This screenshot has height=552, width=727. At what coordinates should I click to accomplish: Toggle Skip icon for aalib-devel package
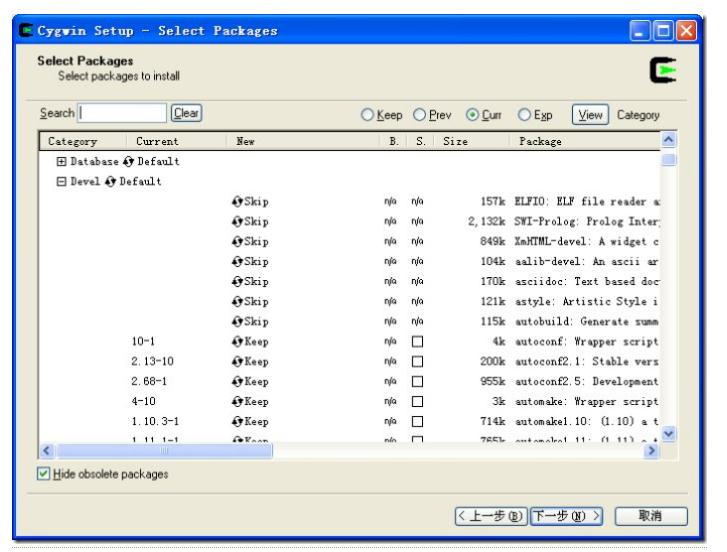(x=237, y=261)
